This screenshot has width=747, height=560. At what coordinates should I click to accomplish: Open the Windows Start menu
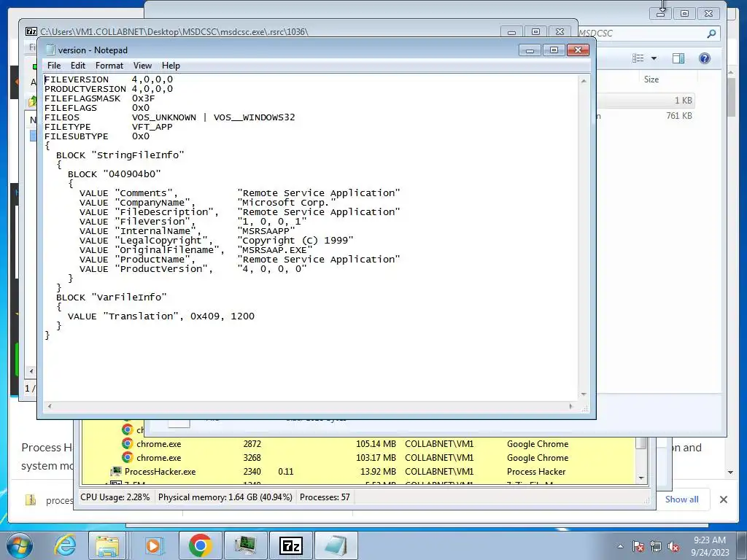(19, 545)
